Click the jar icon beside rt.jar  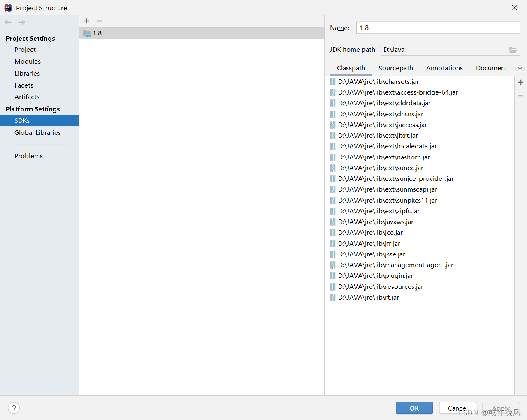[x=332, y=297]
